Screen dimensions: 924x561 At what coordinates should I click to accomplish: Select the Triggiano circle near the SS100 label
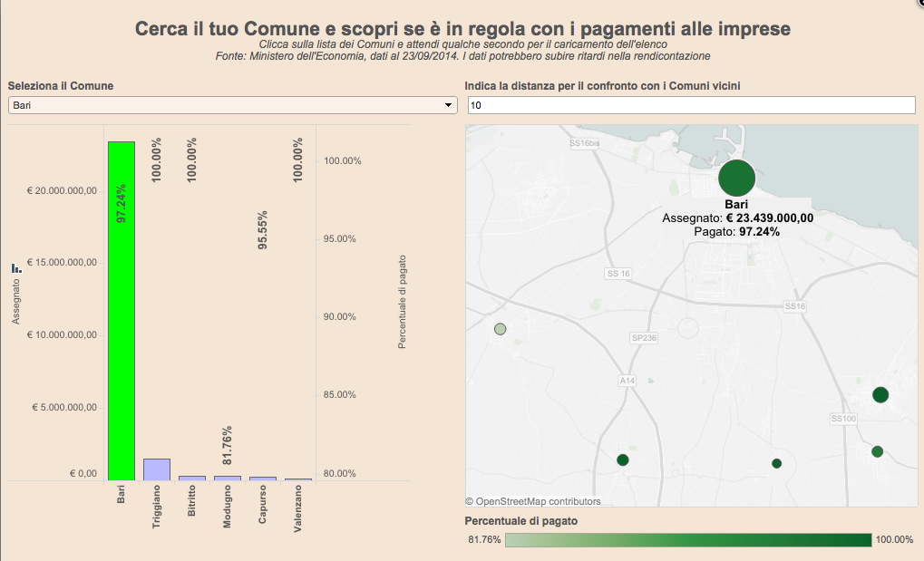point(880,394)
